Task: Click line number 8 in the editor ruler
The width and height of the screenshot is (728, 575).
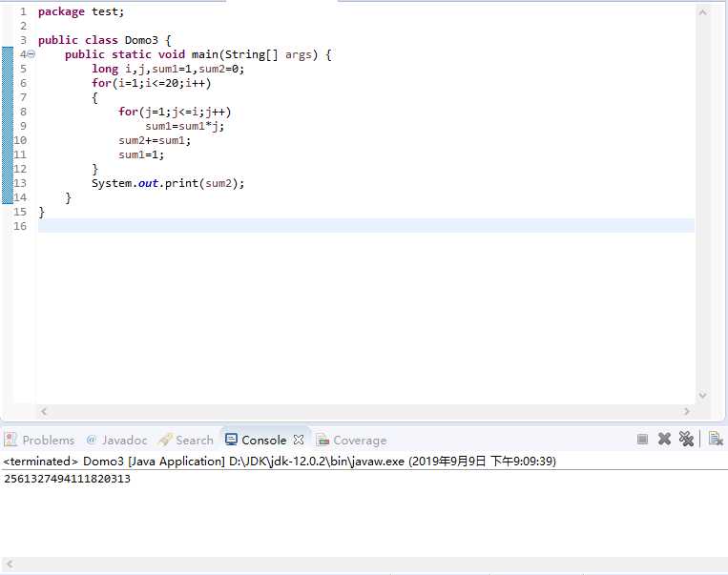Action: click(x=23, y=112)
